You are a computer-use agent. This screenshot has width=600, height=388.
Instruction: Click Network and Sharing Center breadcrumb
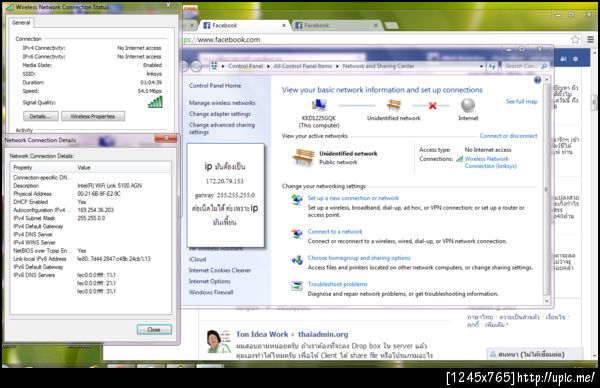click(378, 66)
